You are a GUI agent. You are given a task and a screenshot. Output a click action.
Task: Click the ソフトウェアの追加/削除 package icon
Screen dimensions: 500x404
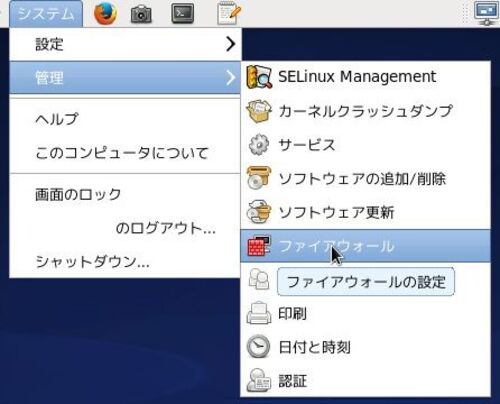[258, 179]
